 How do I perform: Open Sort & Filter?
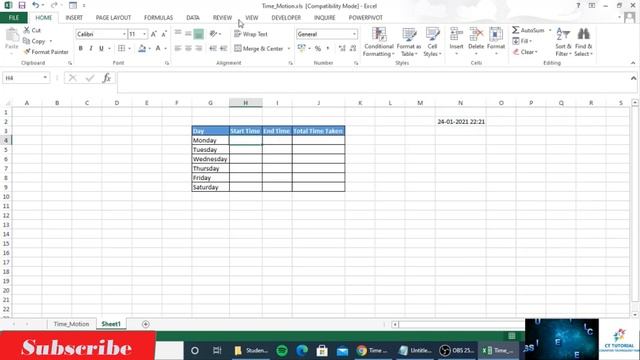(x=563, y=42)
